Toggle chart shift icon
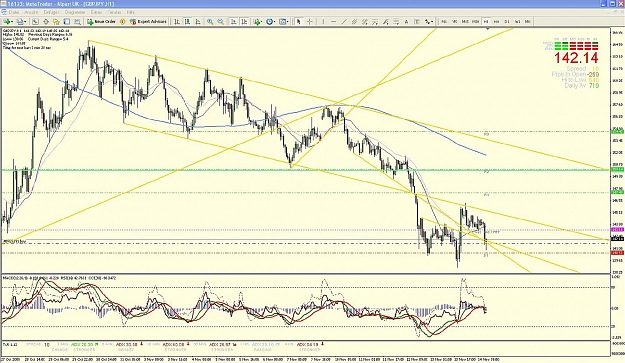 (x=244, y=22)
